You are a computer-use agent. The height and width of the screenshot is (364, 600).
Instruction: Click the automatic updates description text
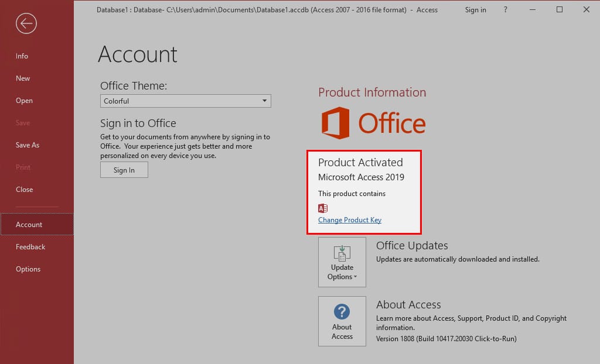click(x=458, y=259)
